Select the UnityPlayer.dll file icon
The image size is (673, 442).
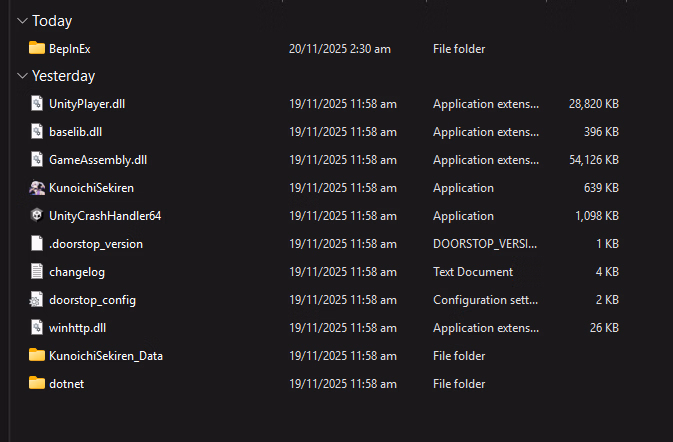[x=37, y=104]
